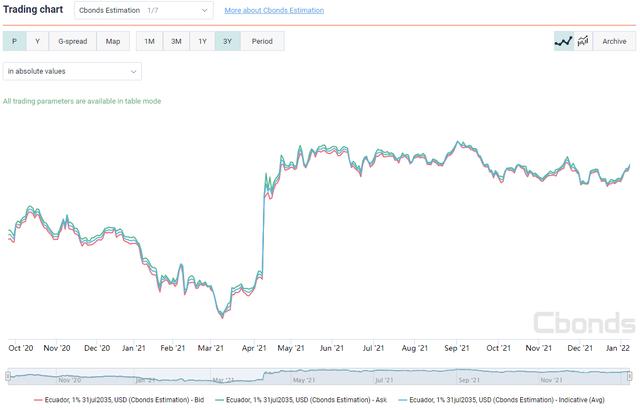Toggle the Ask series in legend
Viewport: 640px width, 410px height.
pos(301,400)
